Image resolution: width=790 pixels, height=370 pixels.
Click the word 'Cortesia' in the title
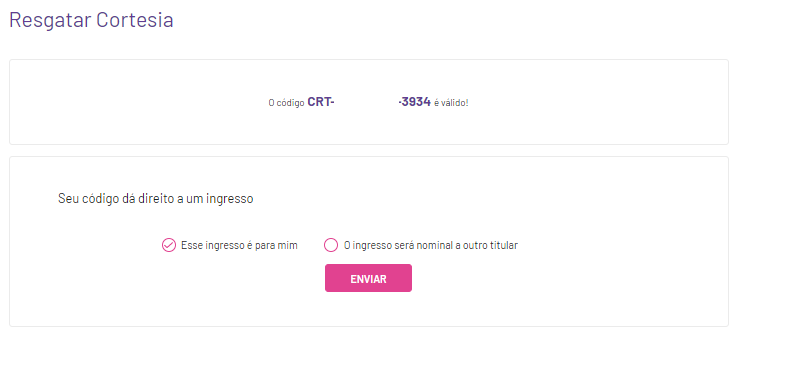(x=135, y=20)
